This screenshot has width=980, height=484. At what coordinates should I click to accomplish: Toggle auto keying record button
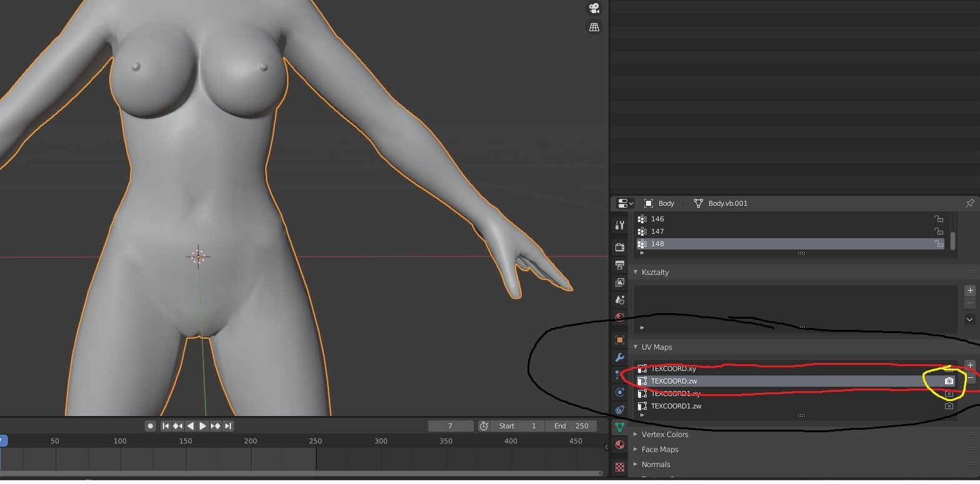pos(150,426)
